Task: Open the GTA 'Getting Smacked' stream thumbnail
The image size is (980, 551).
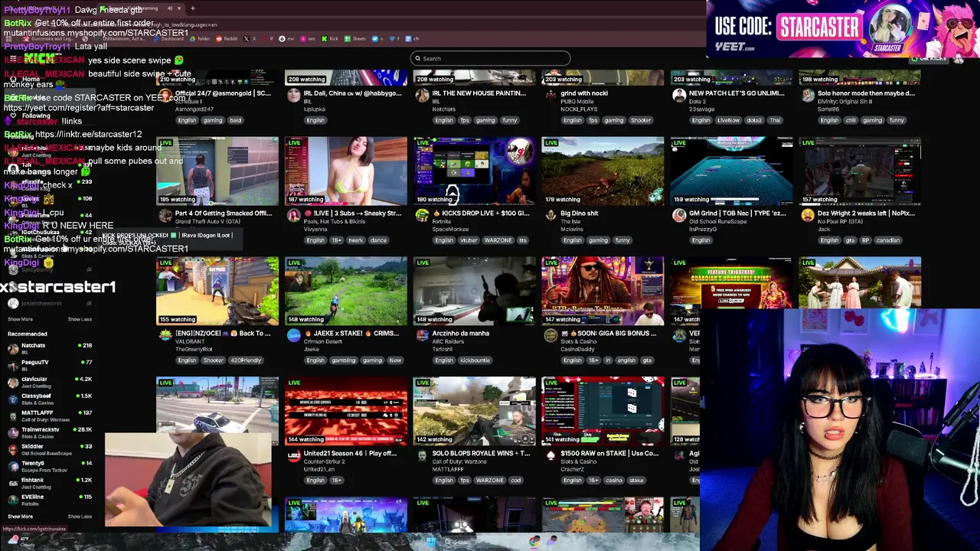Action: point(217,171)
